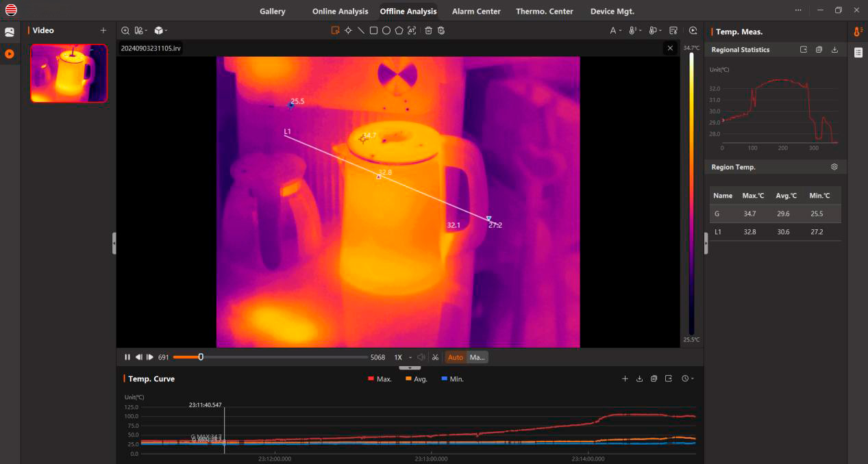Select the thermal video thumbnail
This screenshot has width=868, height=464.
point(69,73)
